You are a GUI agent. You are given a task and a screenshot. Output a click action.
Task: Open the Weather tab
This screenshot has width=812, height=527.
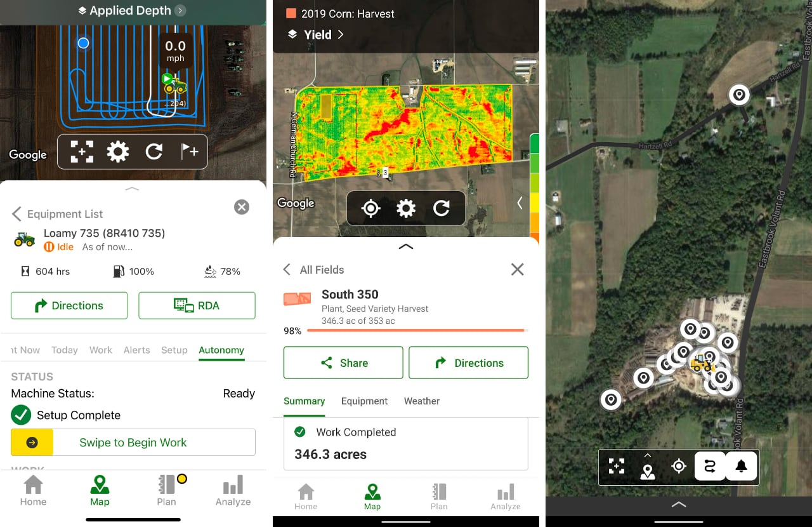click(x=422, y=401)
